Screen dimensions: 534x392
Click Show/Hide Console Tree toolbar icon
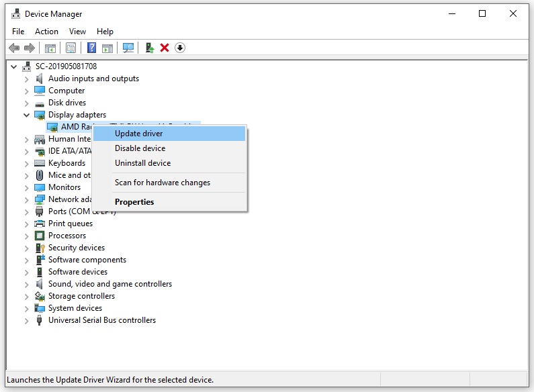[x=50, y=48]
